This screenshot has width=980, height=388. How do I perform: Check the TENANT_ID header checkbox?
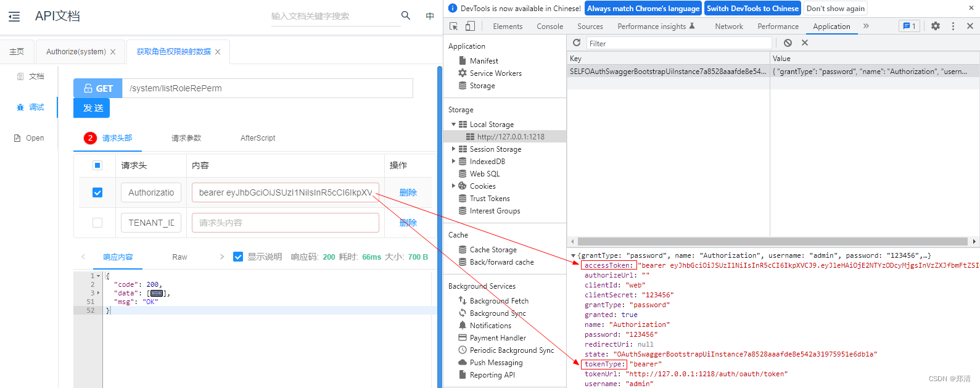point(97,223)
